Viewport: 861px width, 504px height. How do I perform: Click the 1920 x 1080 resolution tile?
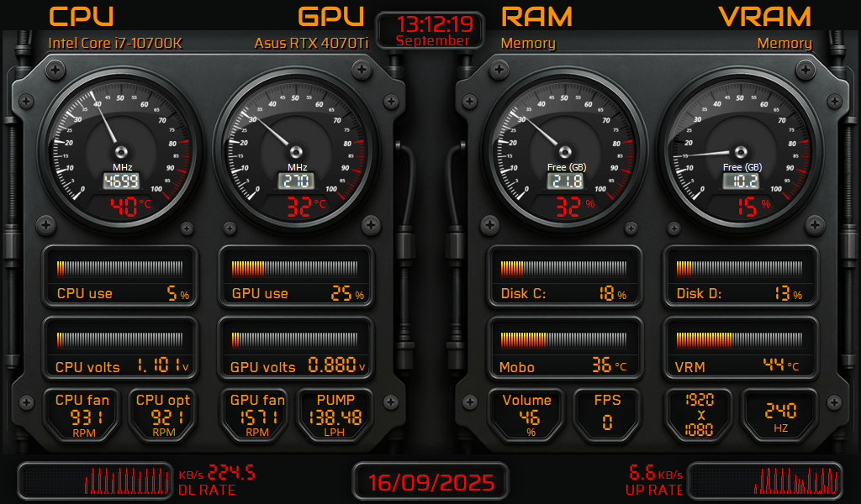point(700,413)
